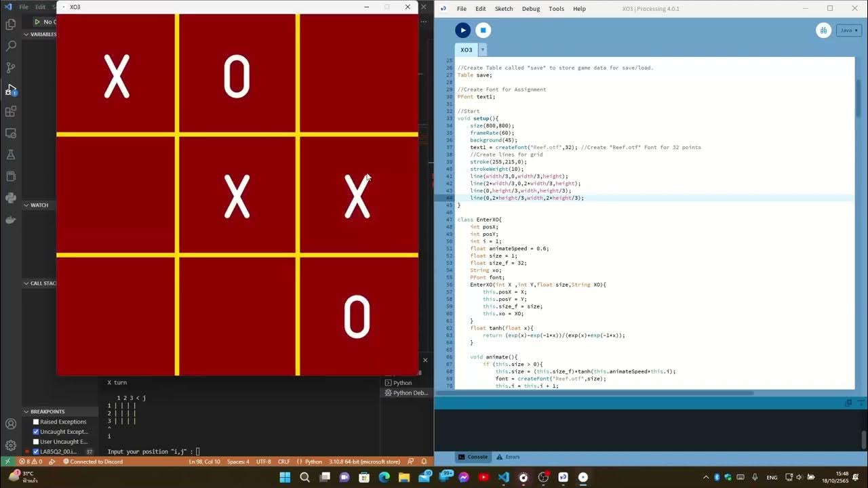The width and height of the screenshot is (868, 488).
Task: Click 3.10.8 64-bit interpreter status item
Action: tap(366, 462)
